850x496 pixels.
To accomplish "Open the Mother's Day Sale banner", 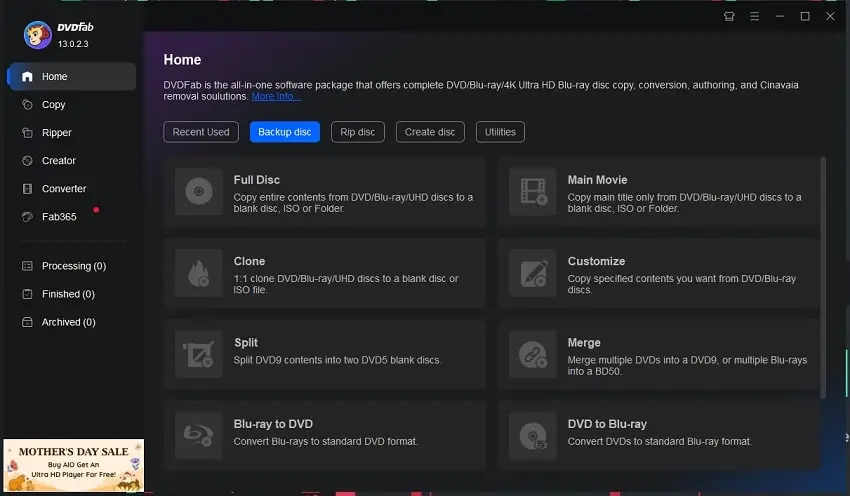I will click(74, 465).
